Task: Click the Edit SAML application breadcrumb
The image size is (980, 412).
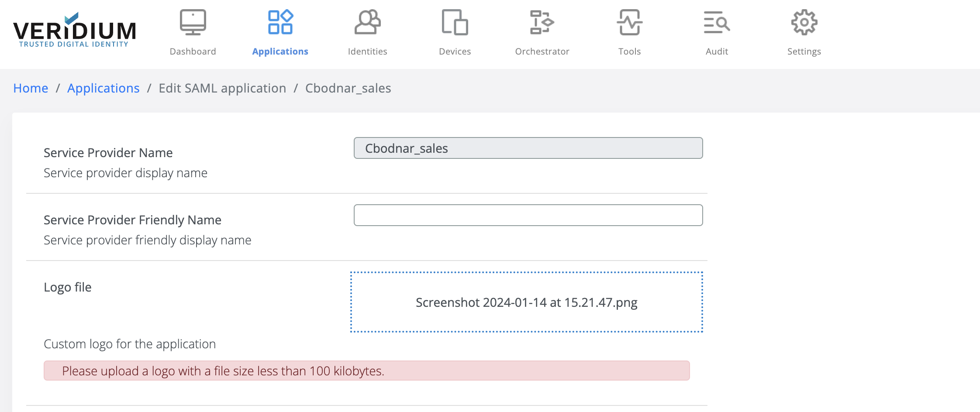Action: (x=222, y=88)
